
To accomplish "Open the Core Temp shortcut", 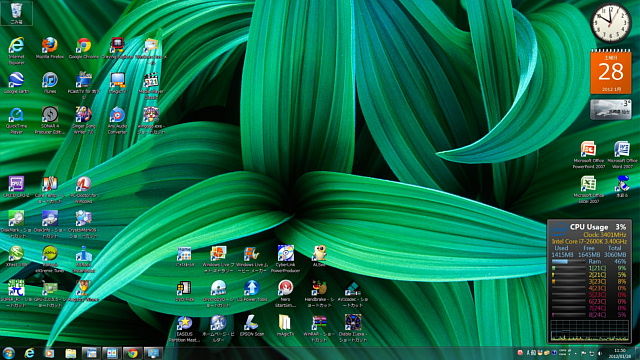I will tap(50, 189).
